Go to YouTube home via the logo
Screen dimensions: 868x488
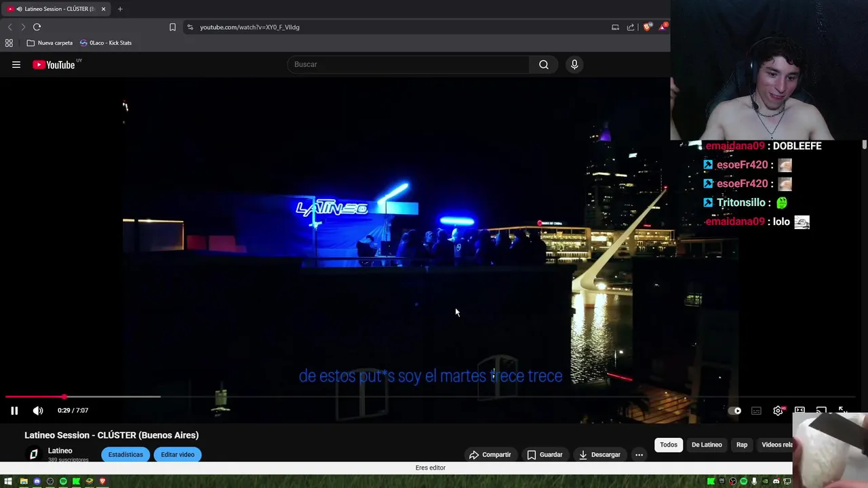[54, 64]
